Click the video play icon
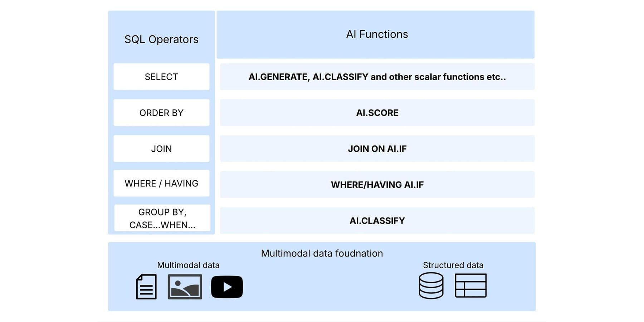This screenshot has width=644, height=322. (x=227, y=287)
